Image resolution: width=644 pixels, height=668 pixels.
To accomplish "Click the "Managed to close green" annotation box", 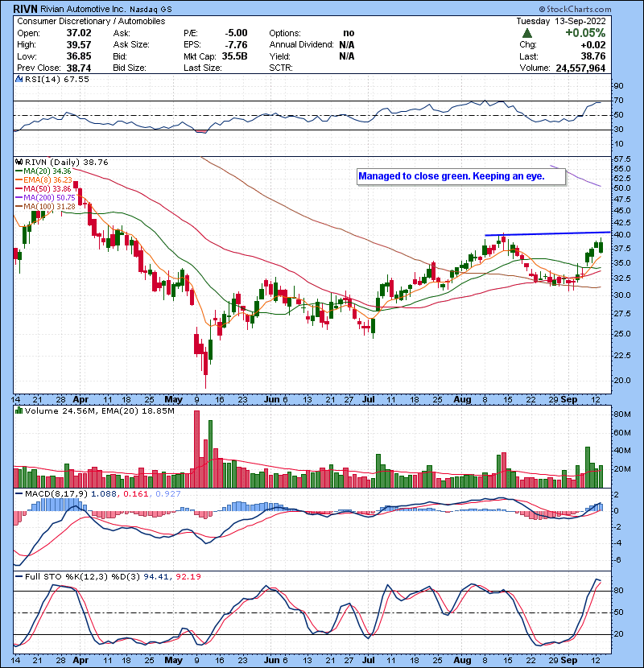I will click(x=461, y=176).
